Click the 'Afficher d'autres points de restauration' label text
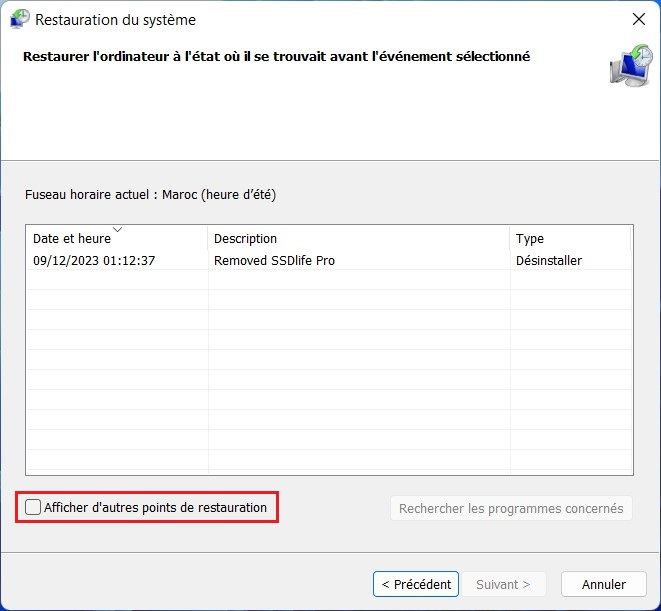Screen dimensions: 661x611 (x=155, y=507)
